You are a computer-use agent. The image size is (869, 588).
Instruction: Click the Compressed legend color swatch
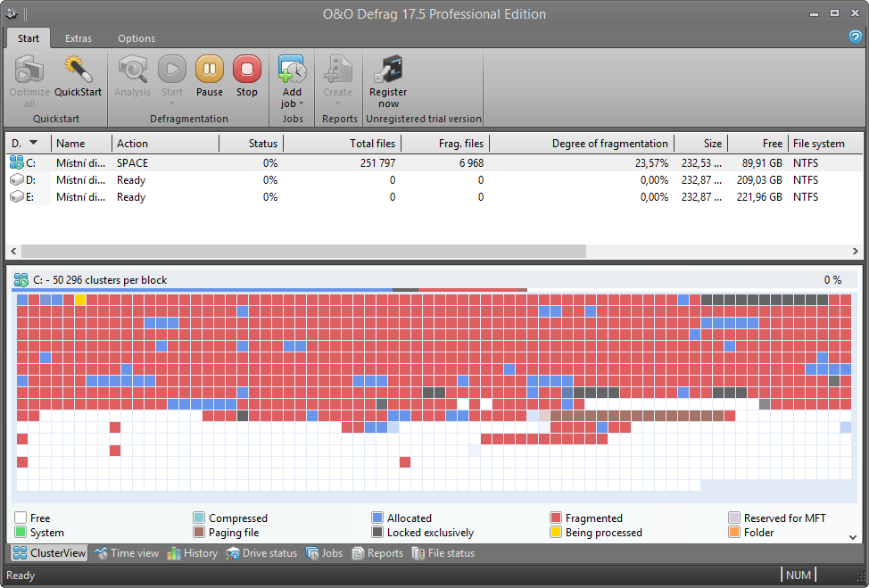click(x=199, y=518)
